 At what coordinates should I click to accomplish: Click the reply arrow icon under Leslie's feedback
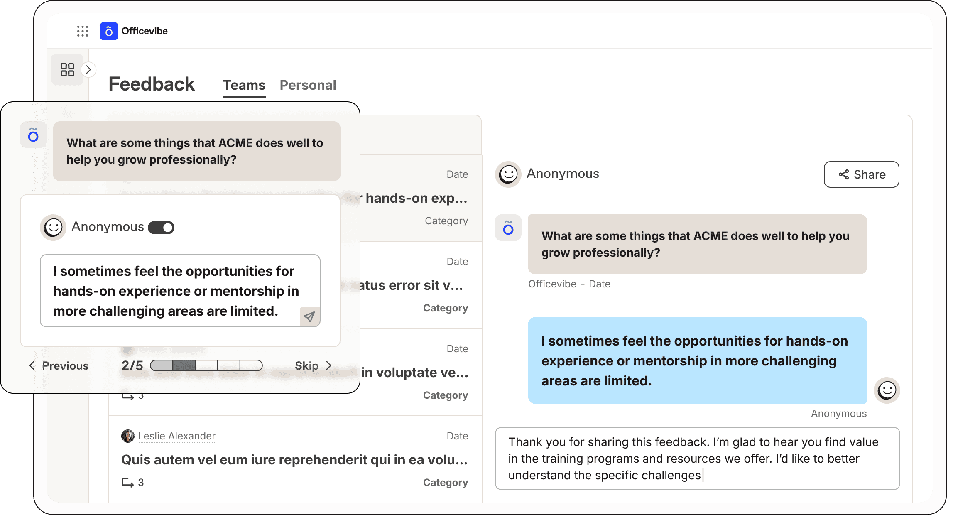point(127,483)
